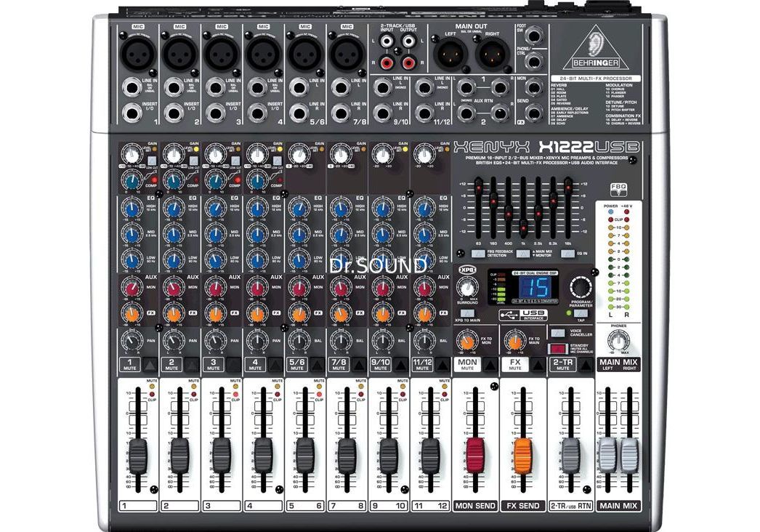Toggle the FX MUTE button

coord(538,365)
